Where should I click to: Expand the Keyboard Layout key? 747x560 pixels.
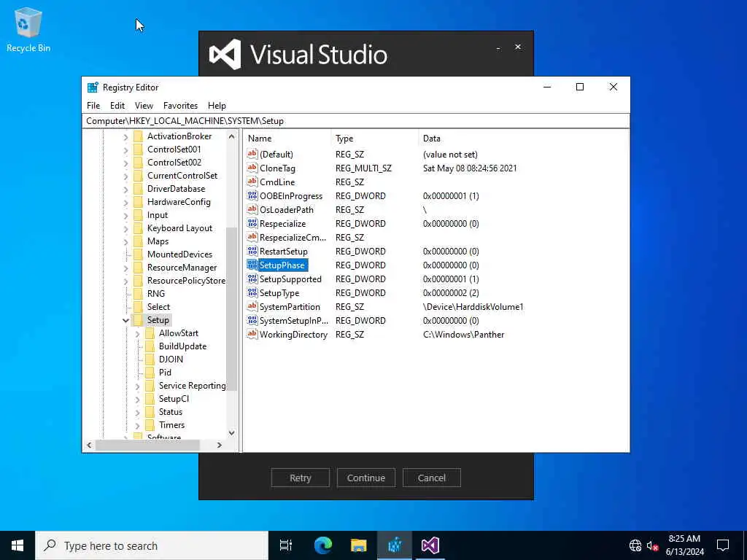click(x=125, y=228)
